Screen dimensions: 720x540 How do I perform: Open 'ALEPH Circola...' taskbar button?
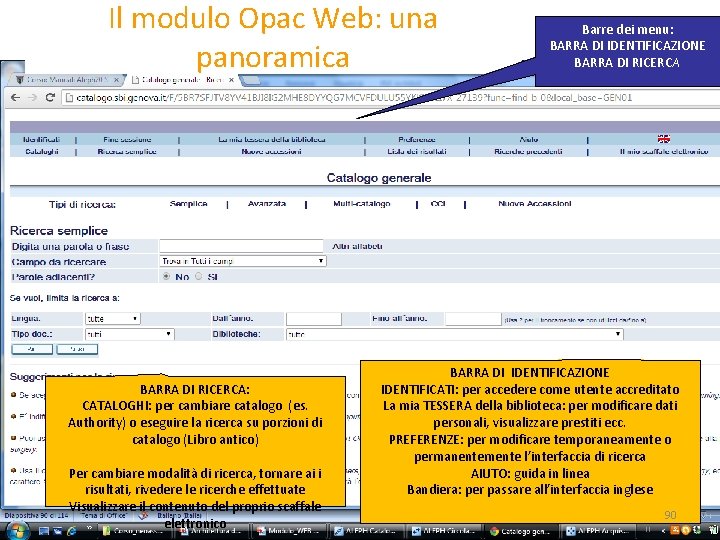click(444, 531)
